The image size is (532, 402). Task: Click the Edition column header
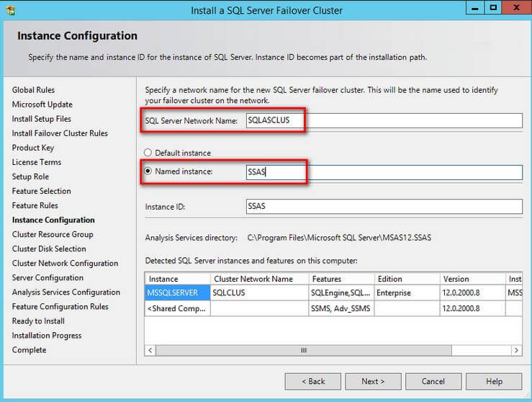tap(407, 279)
